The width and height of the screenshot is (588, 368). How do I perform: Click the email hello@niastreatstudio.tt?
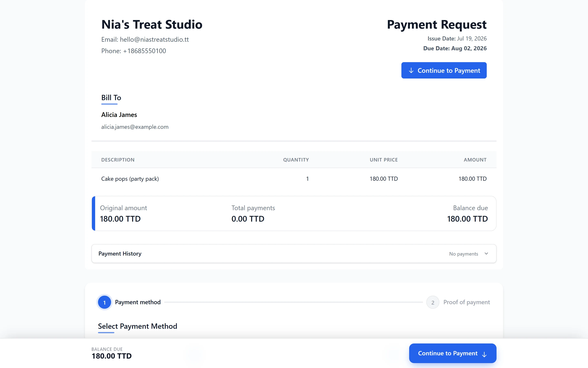click(x=154, y=39)
